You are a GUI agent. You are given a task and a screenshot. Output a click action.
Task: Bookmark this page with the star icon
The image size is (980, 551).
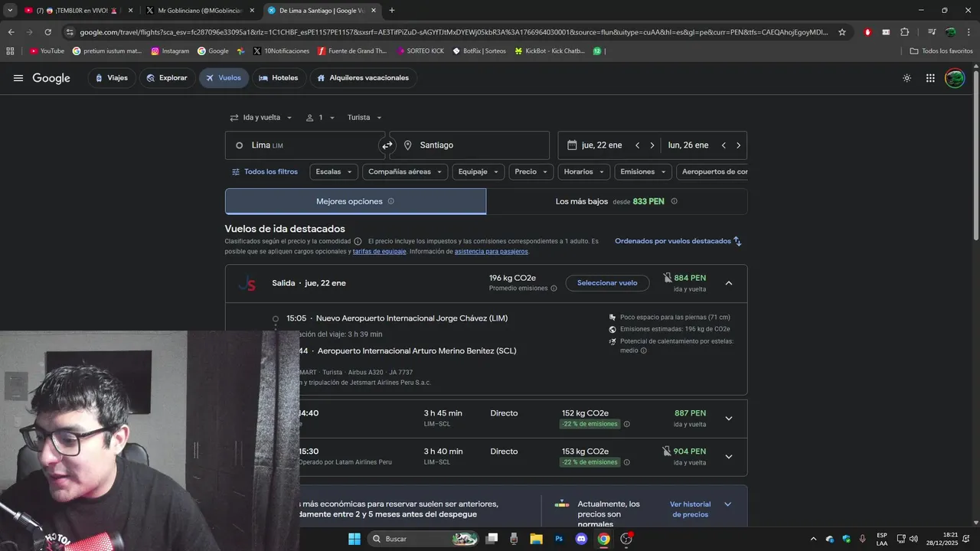[842, 32]
